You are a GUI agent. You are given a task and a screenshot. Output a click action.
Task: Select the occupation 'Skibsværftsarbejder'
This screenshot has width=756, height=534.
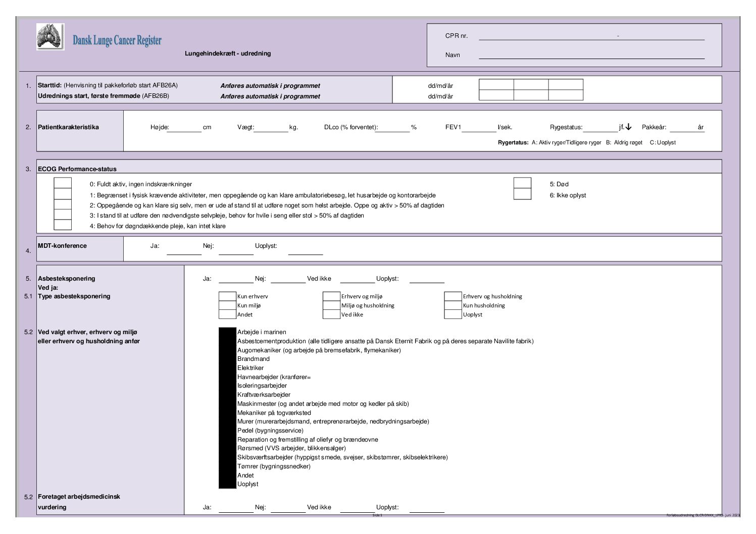[342, 457]
